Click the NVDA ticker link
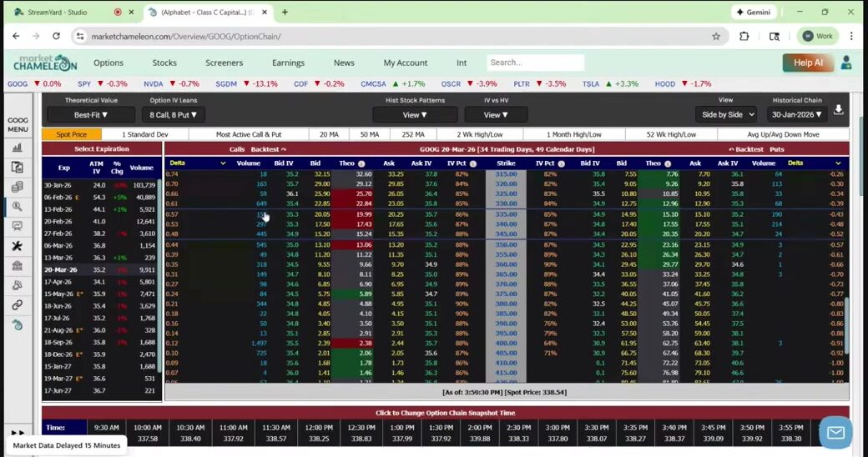This screenshot has height=457, width=868. (x=154, y=83)
